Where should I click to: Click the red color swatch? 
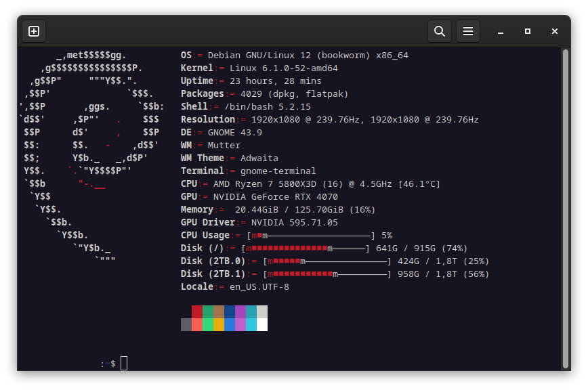(197, 311)
